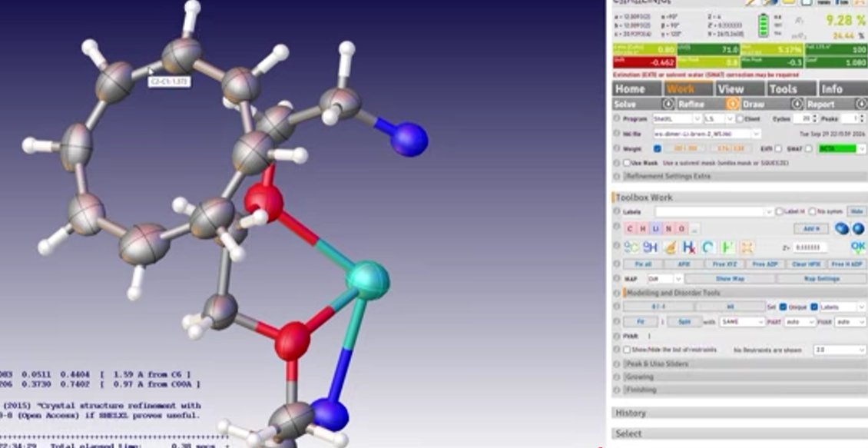The image size is (868, 448).
Task: Click the blue 'H' icon next to broom
Action: point(651,247)
